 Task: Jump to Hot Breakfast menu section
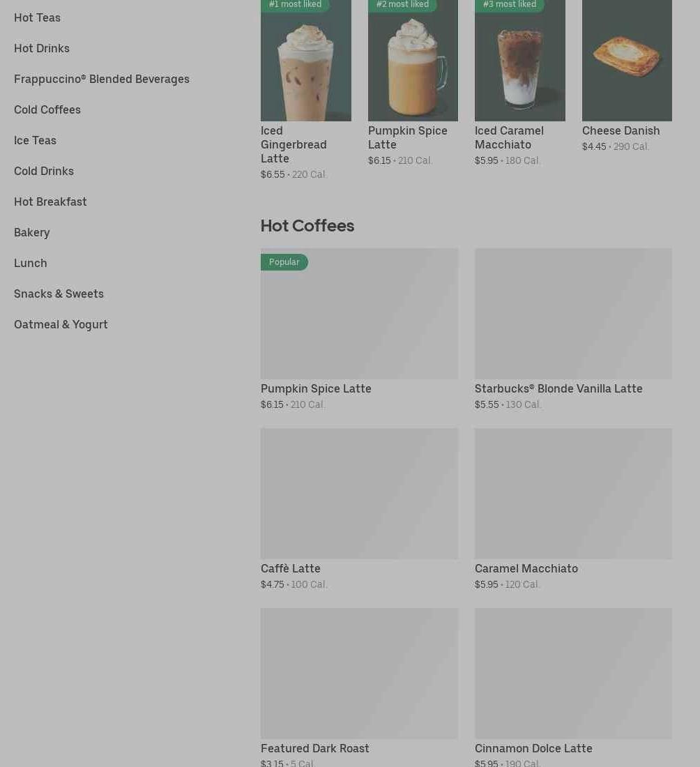click(x=50, y=202)
